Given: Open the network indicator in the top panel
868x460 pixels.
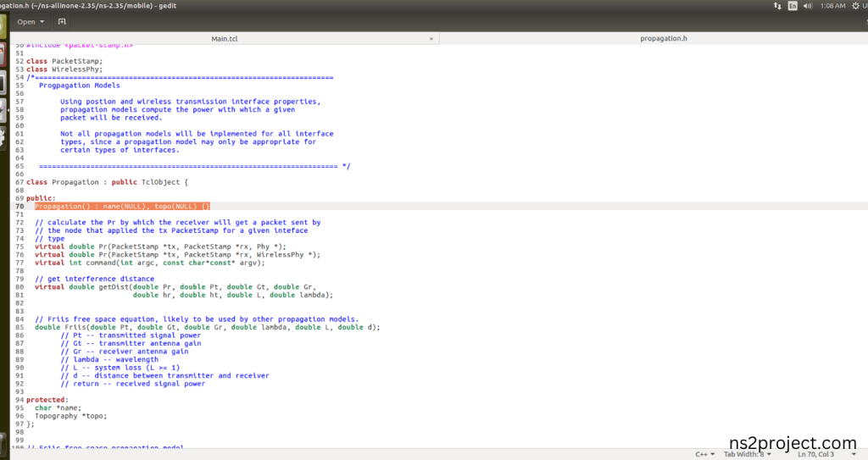Looking at the screenshot, I should (777, 6).
